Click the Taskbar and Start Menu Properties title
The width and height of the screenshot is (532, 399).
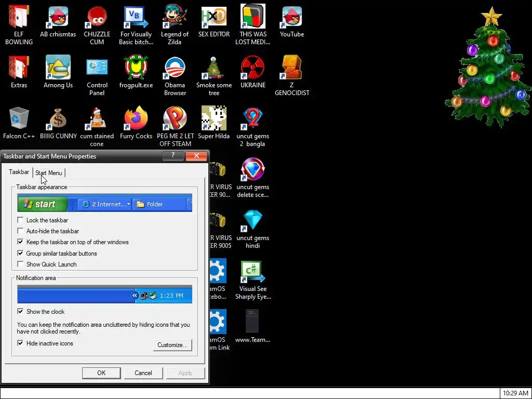click(49, 156)
